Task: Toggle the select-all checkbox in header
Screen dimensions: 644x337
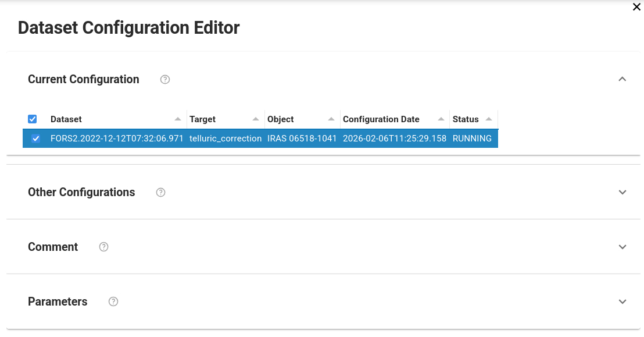Action: pos(33,119)
